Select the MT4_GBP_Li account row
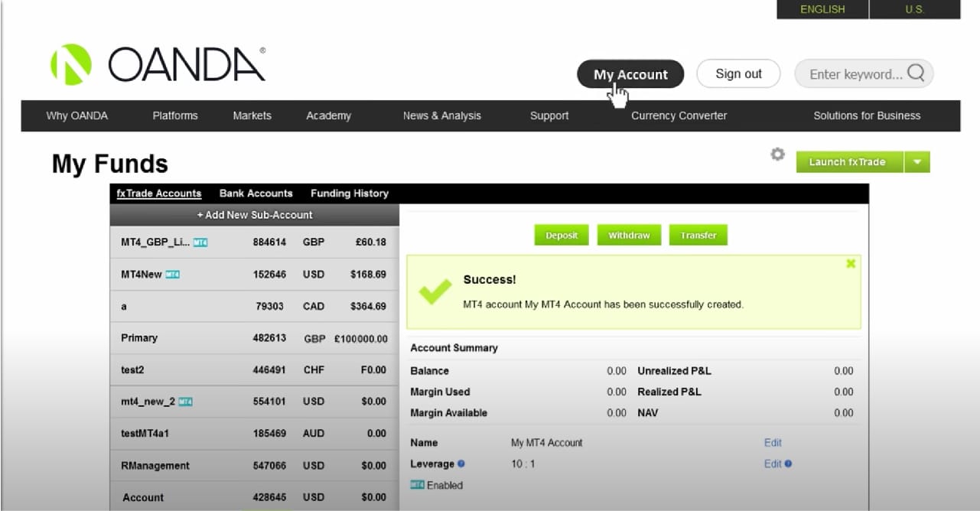 255,242
